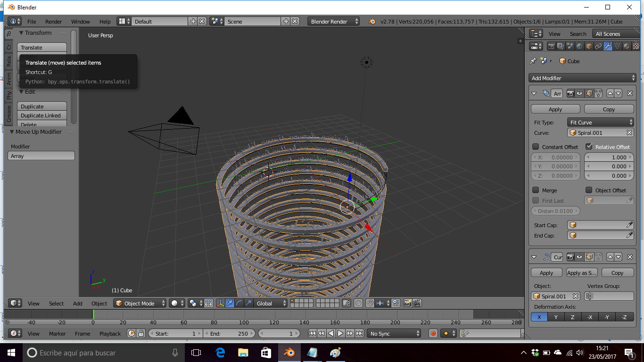The width and height of the screenshot is (644, 362).
Task: Open the No Sync dropdown
Action: click(394, 333)
